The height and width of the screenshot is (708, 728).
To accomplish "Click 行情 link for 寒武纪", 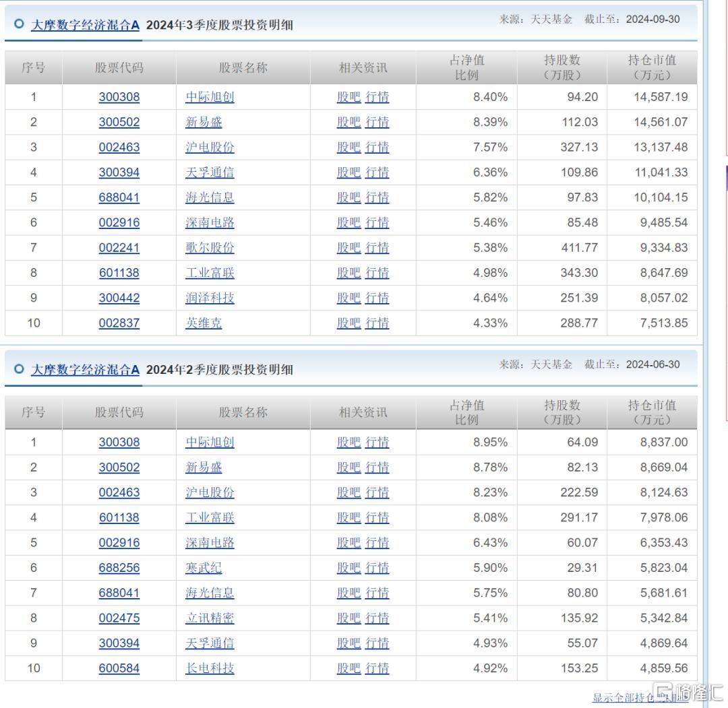I will tap(377, 567).
